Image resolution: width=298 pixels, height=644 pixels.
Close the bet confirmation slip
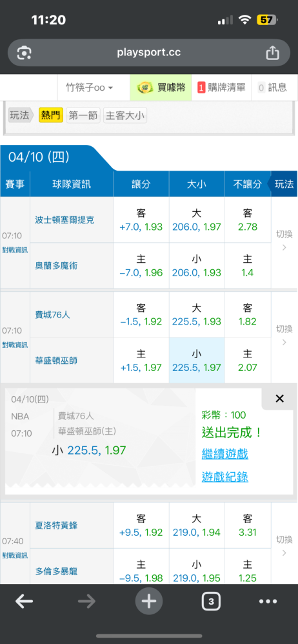[x=279, y=399]
